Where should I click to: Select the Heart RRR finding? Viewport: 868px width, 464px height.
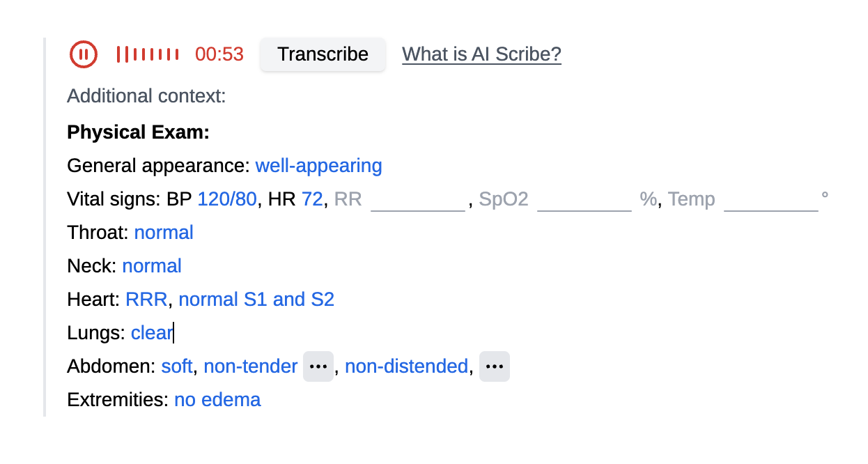point(146,300)
